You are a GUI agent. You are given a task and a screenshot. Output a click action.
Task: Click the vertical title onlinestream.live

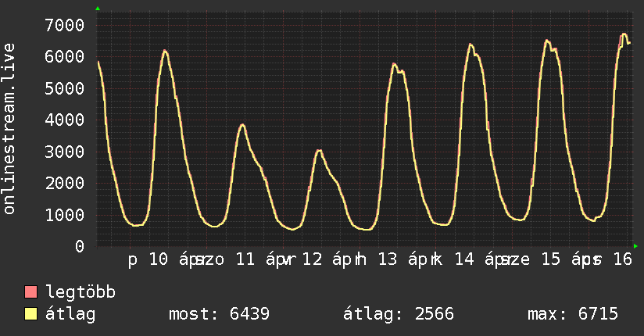click(9, 129)
